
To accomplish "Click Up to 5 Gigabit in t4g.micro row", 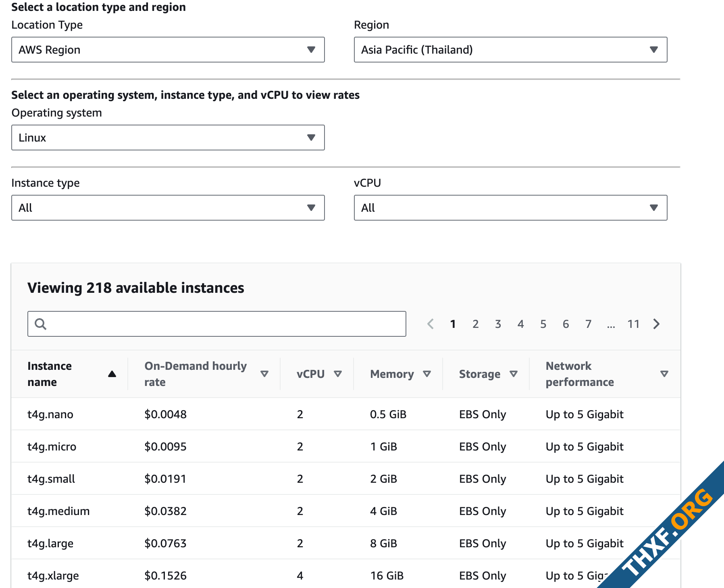I will click(x=585, y=446).
